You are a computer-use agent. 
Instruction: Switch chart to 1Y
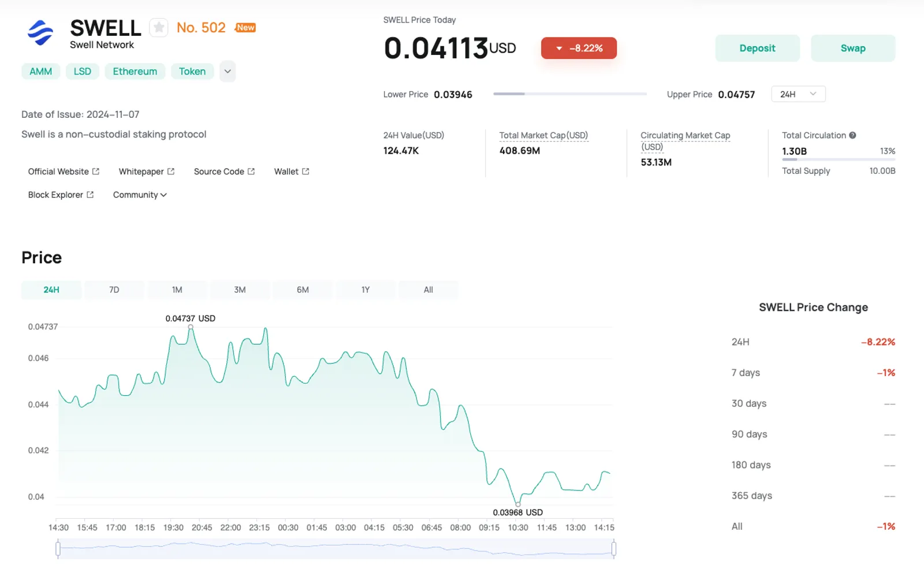366,290
